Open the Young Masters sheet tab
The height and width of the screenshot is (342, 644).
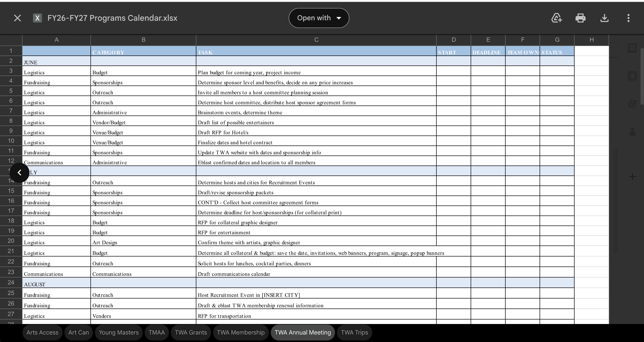[x=118, y=332]
